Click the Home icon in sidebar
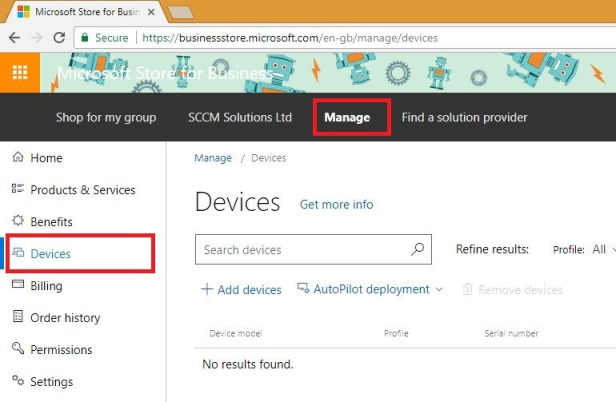This screenshot has width=616, height=402. [17, 158]
